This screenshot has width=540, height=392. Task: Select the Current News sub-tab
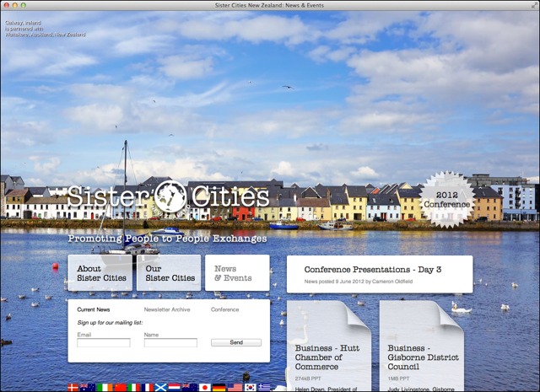coord(94,309)
